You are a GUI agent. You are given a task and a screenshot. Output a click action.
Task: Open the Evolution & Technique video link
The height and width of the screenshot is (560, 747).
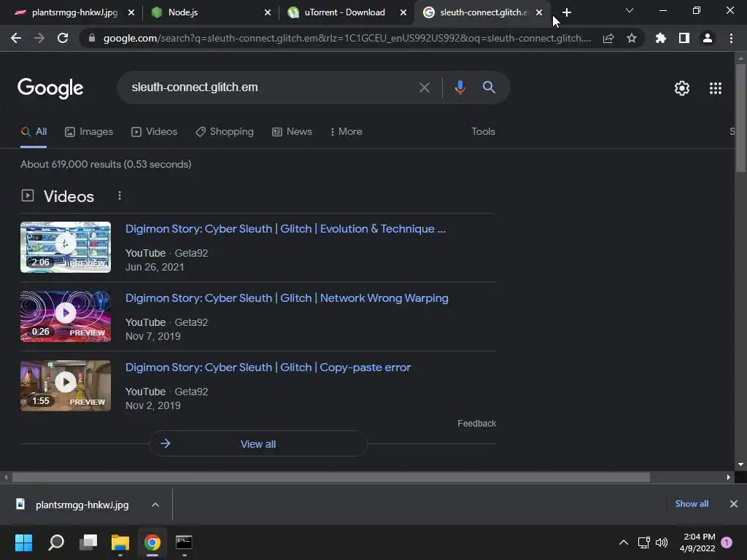pyautogui.click(x=285, y=229)
